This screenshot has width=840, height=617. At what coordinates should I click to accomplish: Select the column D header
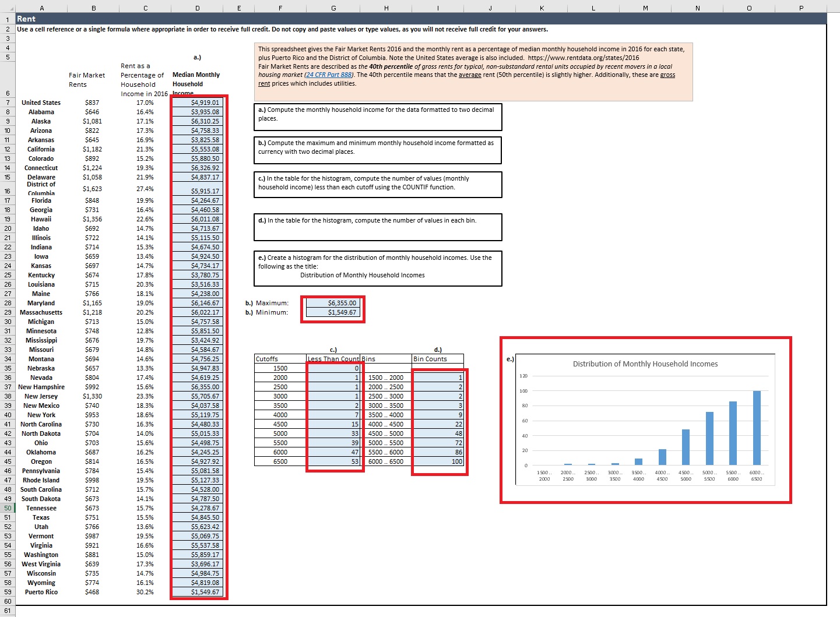click(x=198, y=8)
